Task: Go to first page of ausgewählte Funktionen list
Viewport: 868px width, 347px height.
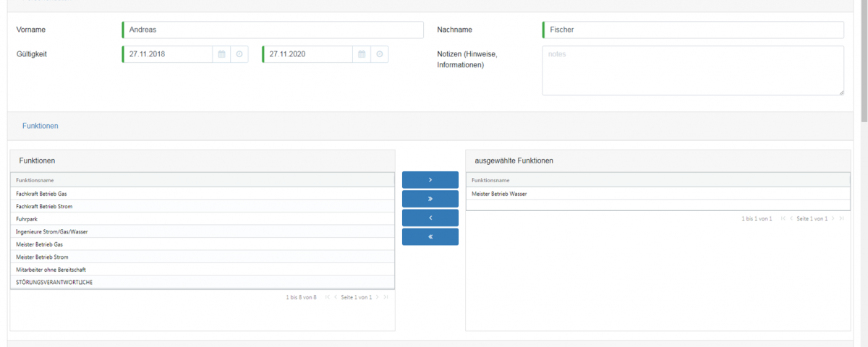Action: 783,218
